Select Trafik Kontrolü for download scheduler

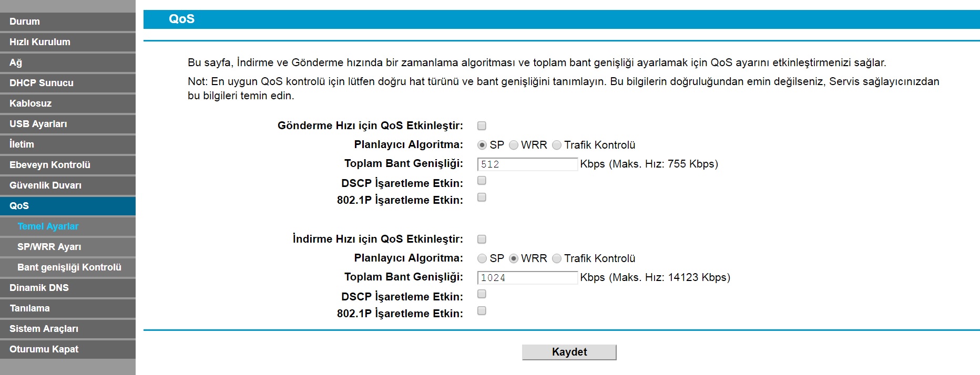tap(557, 258)
